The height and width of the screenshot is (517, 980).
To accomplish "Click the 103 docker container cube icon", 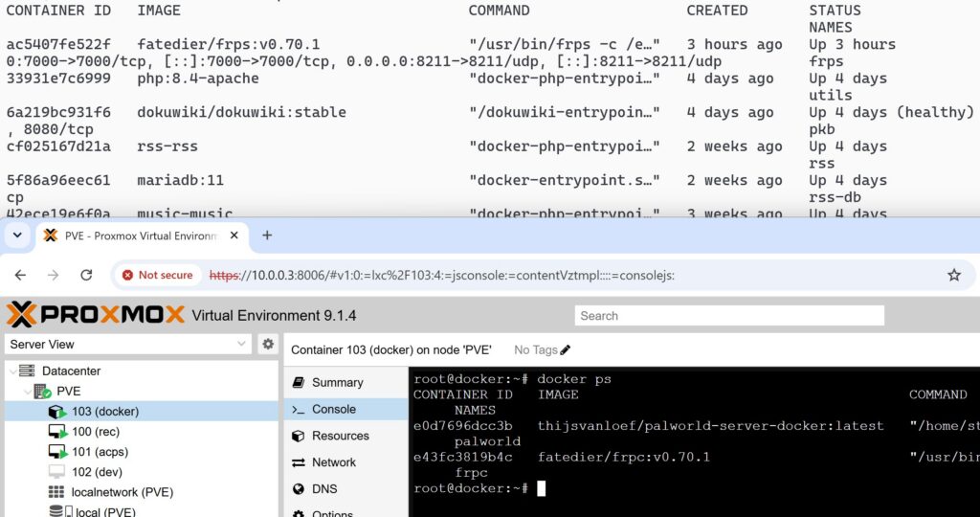I will [56, 412].
